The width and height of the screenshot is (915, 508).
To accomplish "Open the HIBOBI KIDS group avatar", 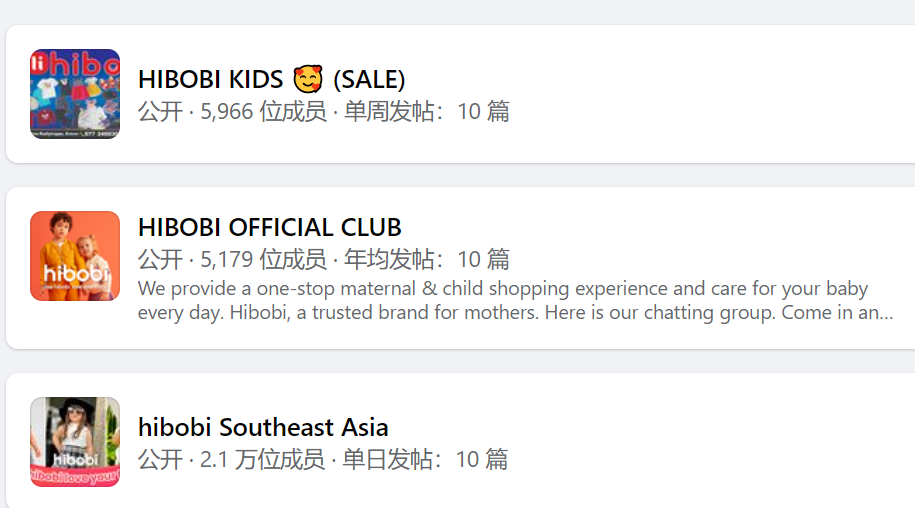I will tap(75, 94).
